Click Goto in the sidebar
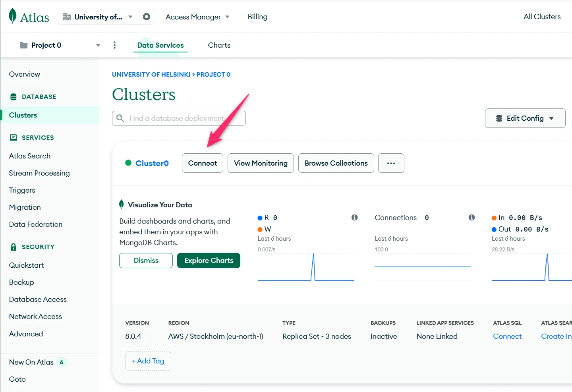The image size is (572, 392). click(17, 379)
